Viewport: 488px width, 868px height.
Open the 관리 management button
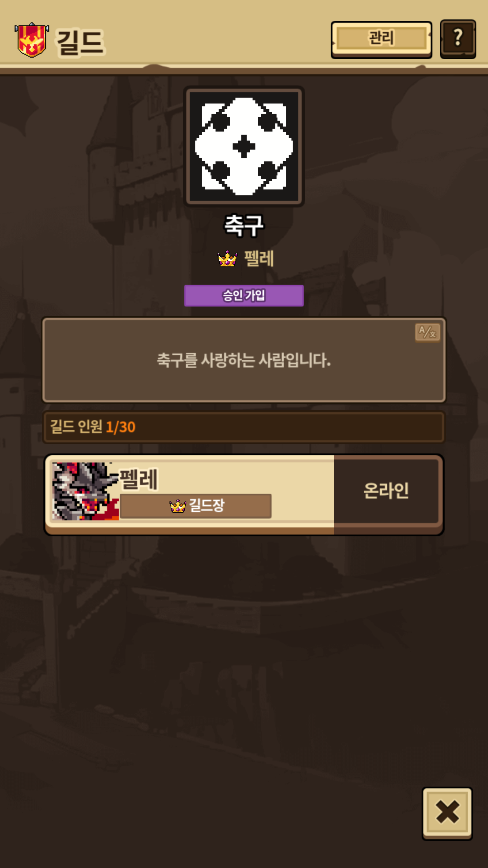tap(381, 39)
